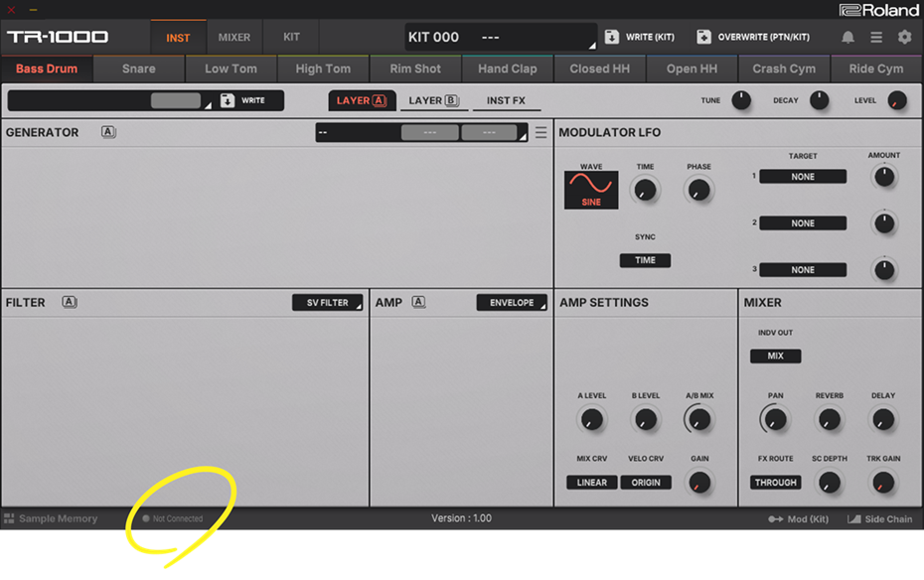Open LFO target 2 NONE dropdown
Viewport: 924px width, 580px height.
tap(803, 223)
